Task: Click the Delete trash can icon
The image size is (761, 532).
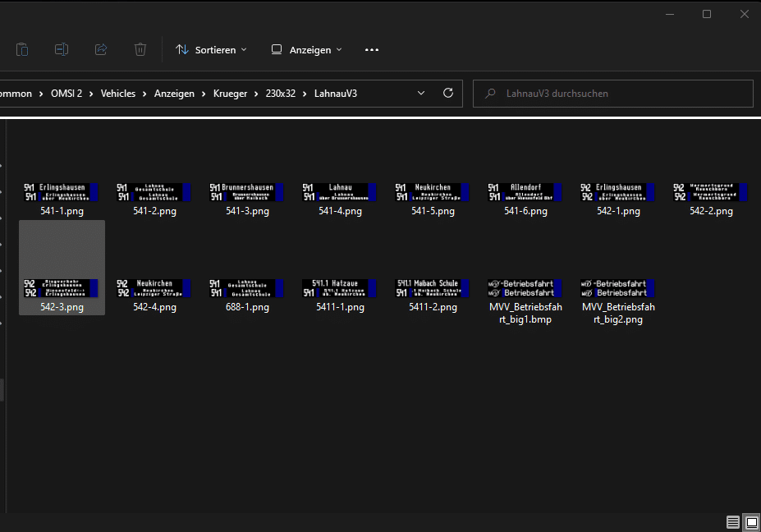Action: [x=140, y=50]
